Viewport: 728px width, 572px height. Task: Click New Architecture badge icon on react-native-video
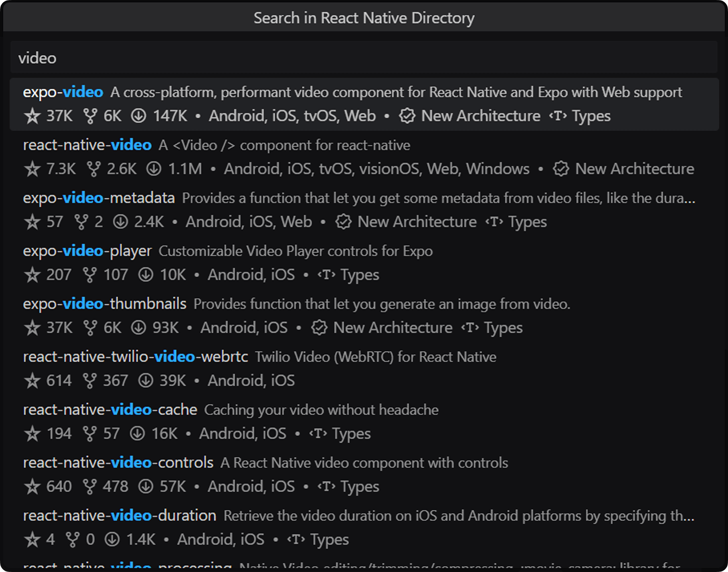coord(561,169)
